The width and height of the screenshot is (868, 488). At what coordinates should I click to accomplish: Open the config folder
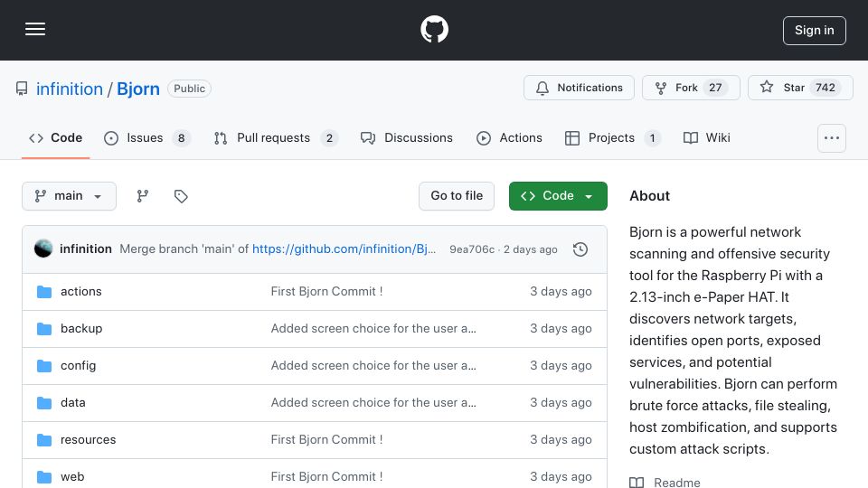coord(78,366)
